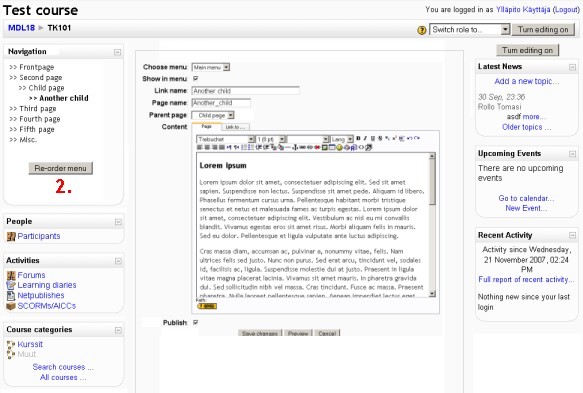583x393 pixels.
Task: Center-align text in the editor
Action: tap(207, 148)
